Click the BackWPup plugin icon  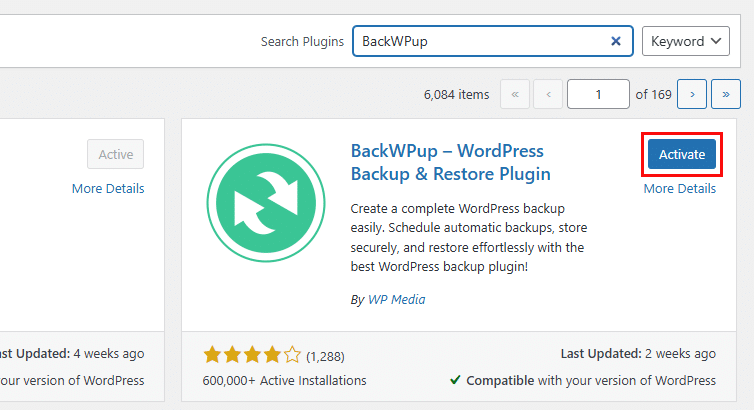pos(266,202)
